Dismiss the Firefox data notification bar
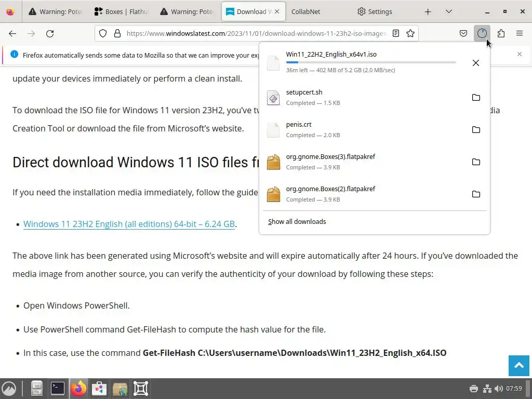532x399 pixels. point(520,54)
